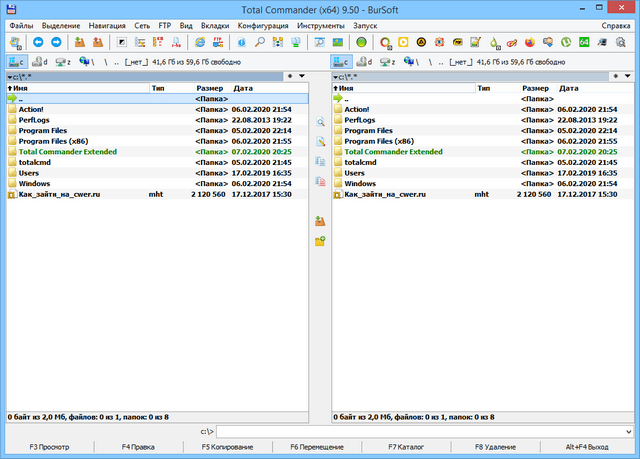
Task: Select Total Commander Extended folder in right panel
Action: pos(392,152)
